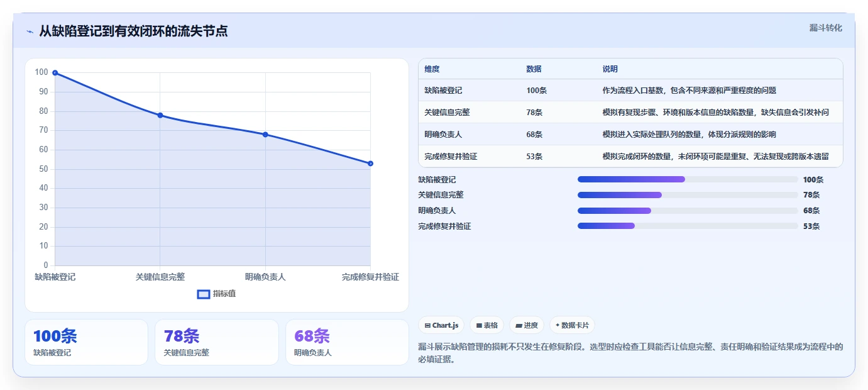The width and height of the screenshot is (868, 390).
Task: Click the y-axis label 100
Action: click(x=41, y=72)
